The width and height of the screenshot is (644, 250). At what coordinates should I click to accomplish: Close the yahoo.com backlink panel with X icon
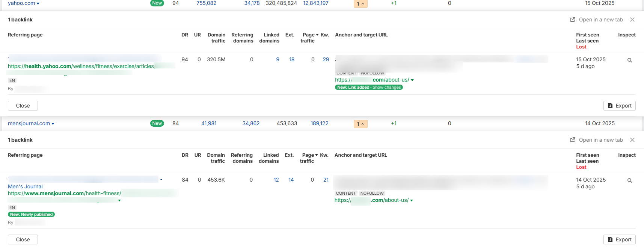632,20
